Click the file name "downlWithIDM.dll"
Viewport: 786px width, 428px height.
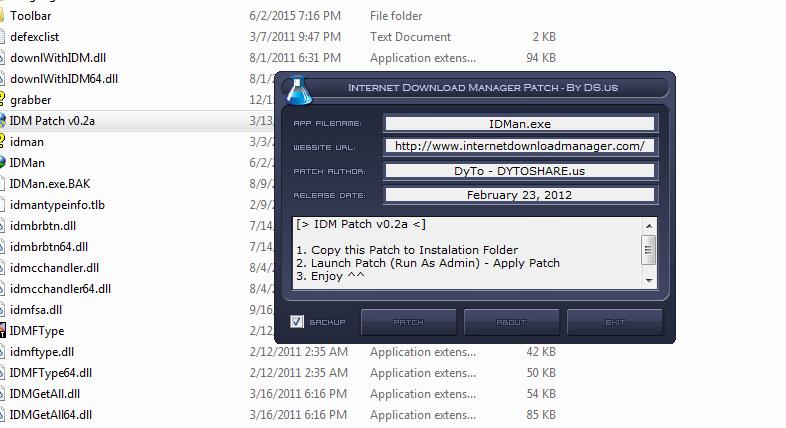pyautogui.click(x=58, y=58)
